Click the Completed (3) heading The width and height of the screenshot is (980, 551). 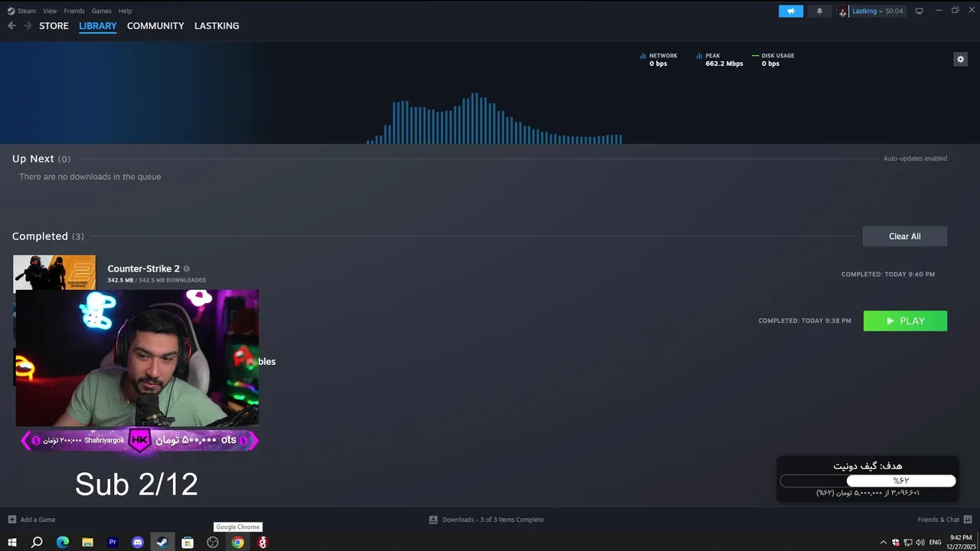[47, 236]
